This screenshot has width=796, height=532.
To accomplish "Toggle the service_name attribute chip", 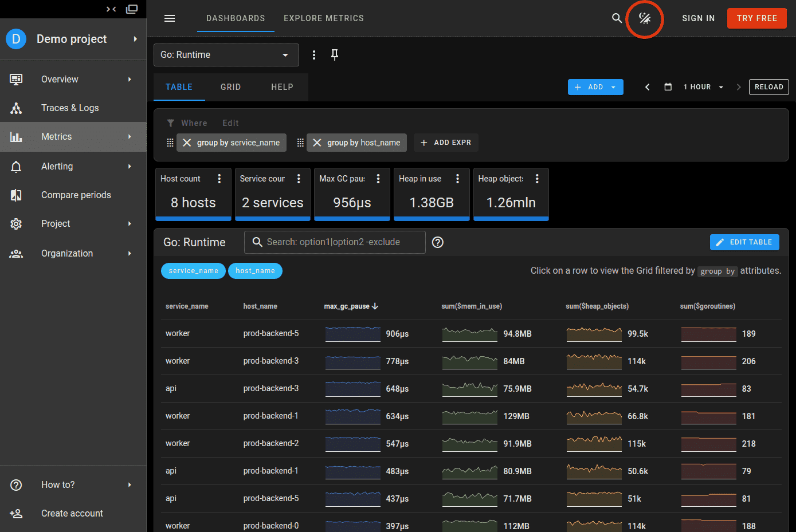I will (x=193, y=271).
